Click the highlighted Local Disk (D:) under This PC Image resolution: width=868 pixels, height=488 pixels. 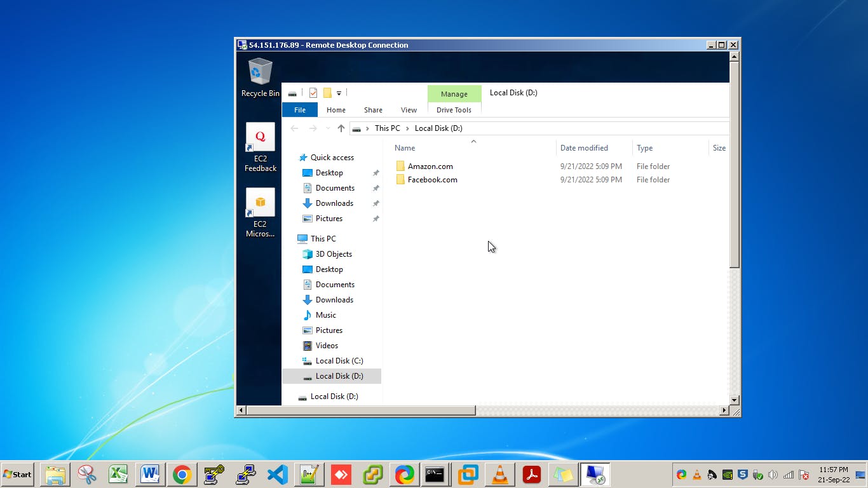coord(332,376)
